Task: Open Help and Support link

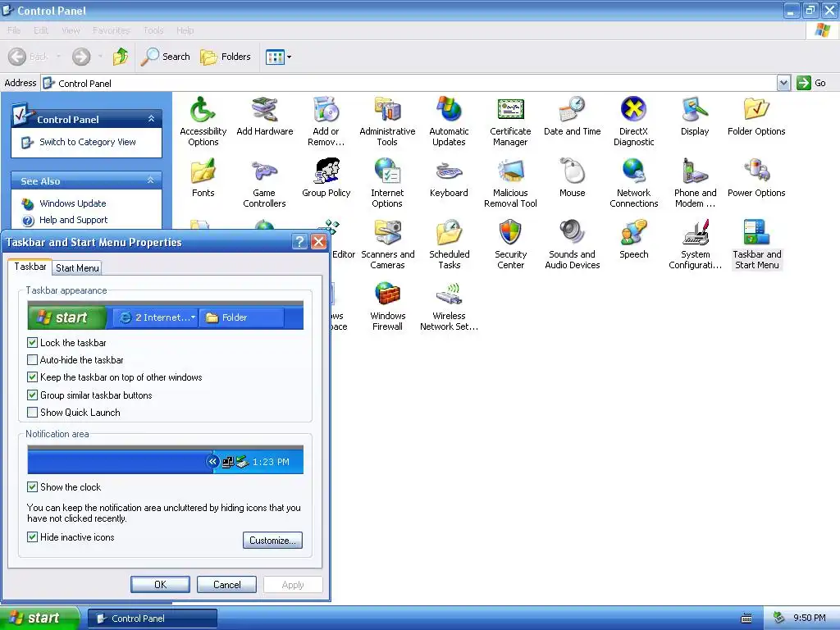Action: (73, 220)
